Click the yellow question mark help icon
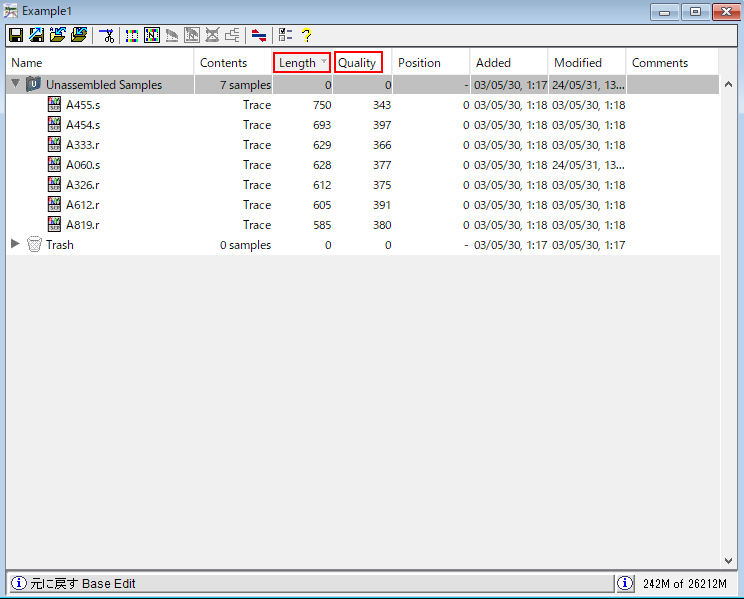 307,35
